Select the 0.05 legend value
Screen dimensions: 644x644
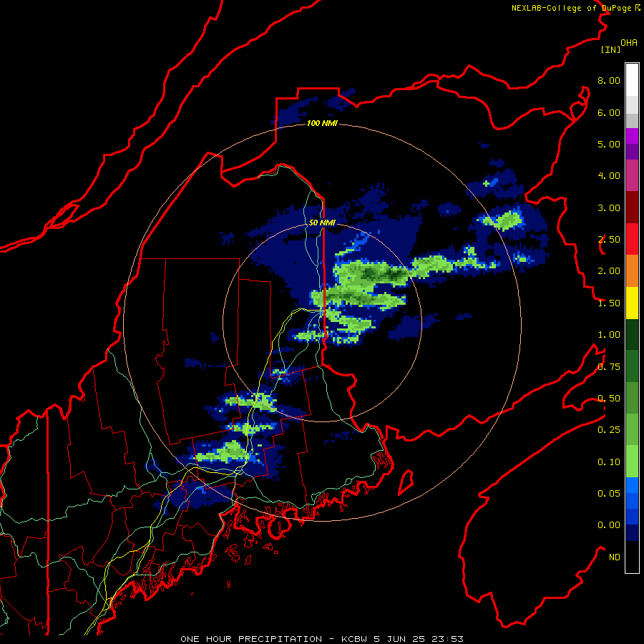pyautogui.click(x=609, y=494)
